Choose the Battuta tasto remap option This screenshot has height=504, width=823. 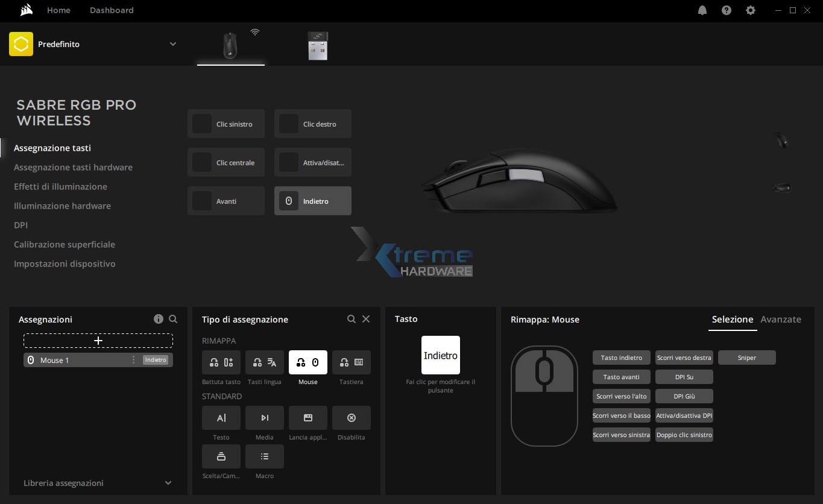tap(221, 362)
